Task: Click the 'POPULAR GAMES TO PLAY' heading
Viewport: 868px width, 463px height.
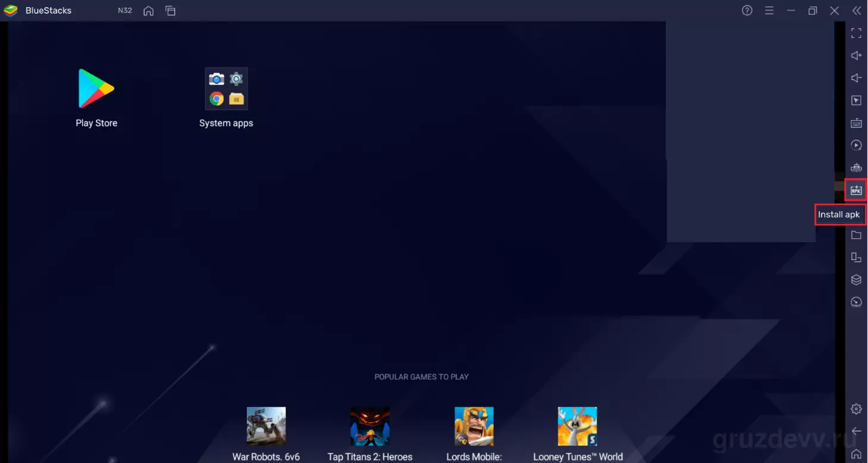Action: click(421, 377)
